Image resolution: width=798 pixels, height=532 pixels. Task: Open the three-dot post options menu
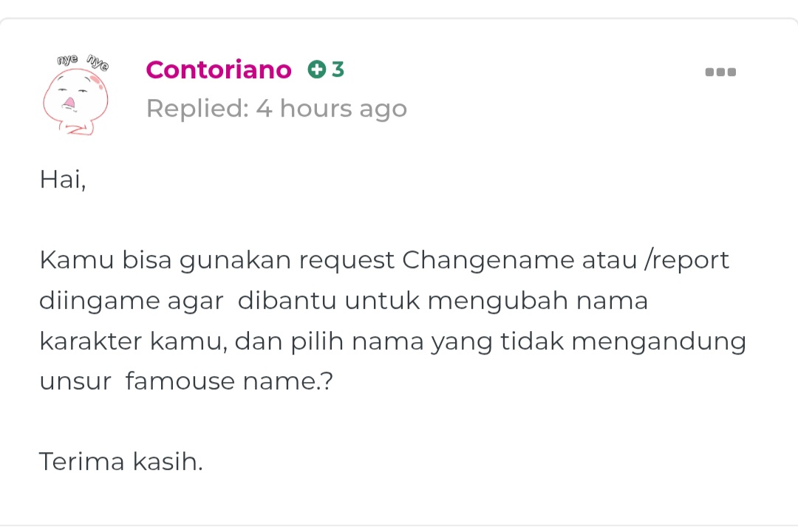point(720,72)
